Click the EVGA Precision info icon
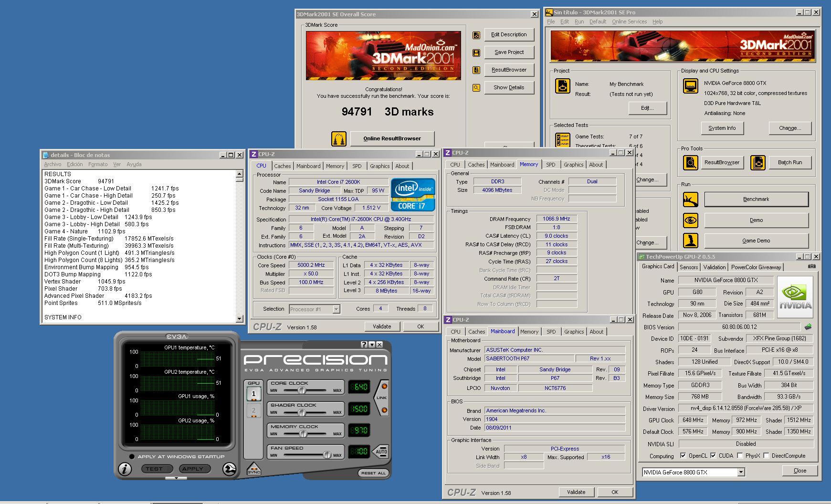 125,469
